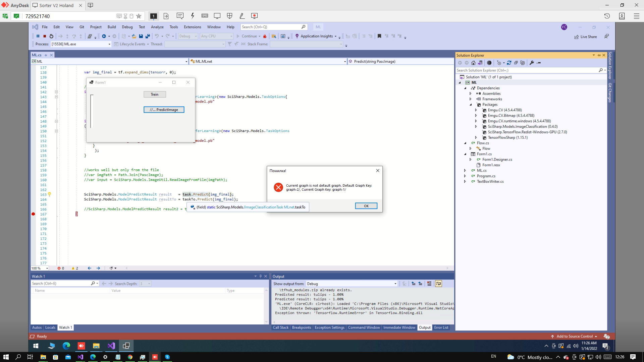Click the editor horizontal scrollbar

tap(285, 268)
